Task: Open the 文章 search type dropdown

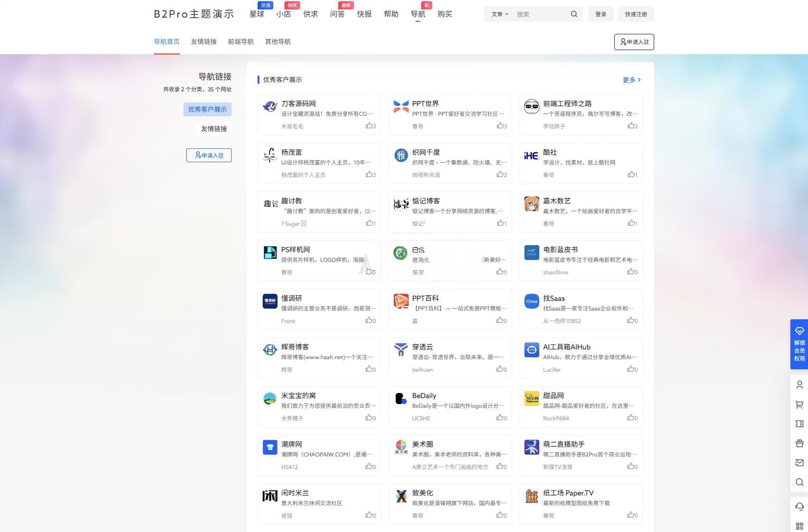Action: 500,14
